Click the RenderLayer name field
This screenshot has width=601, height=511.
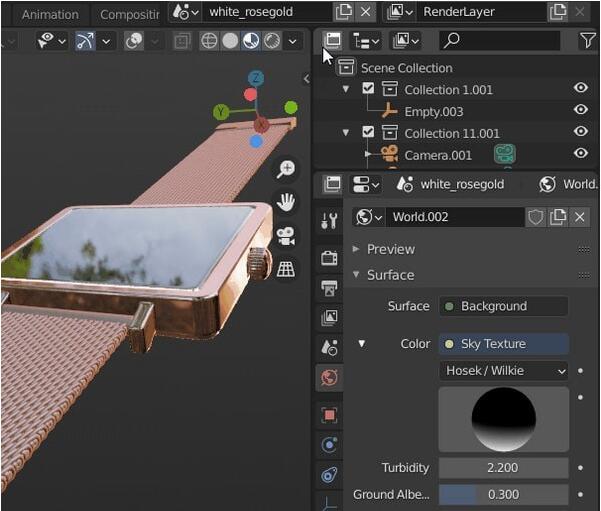pos(482,12)
